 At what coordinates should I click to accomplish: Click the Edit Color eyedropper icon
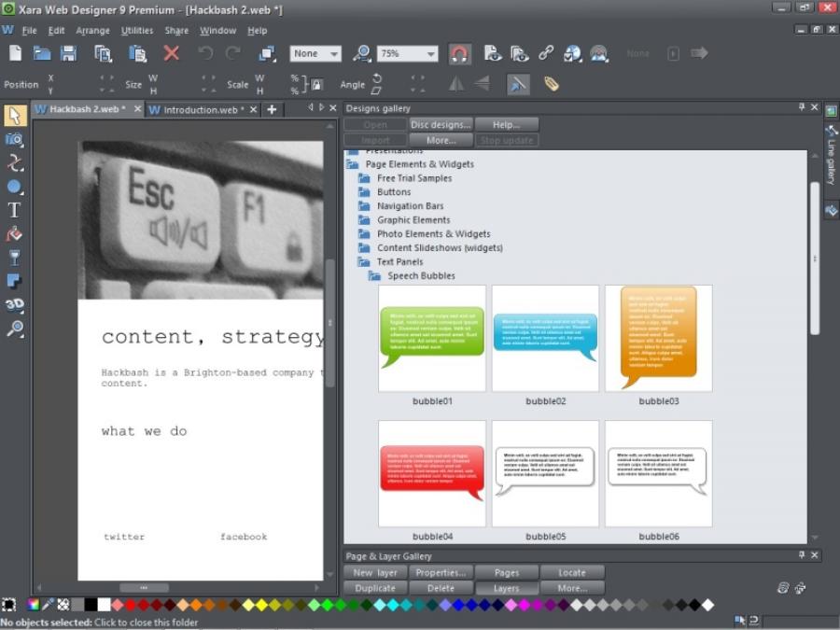point(49,605)
